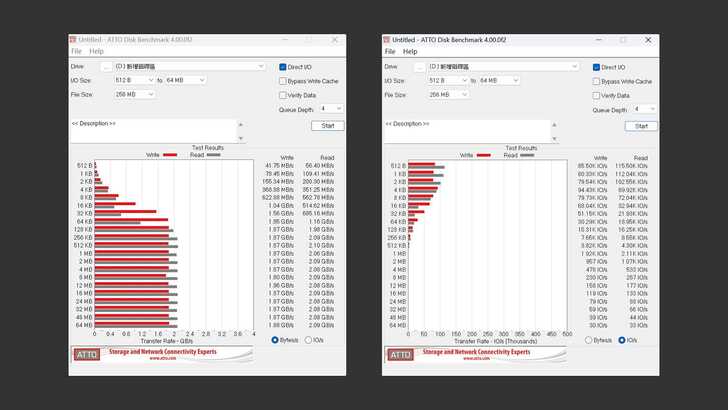728x410 pixels.
Task: Click ATTO app icon in left title bar
Action: 73,39
